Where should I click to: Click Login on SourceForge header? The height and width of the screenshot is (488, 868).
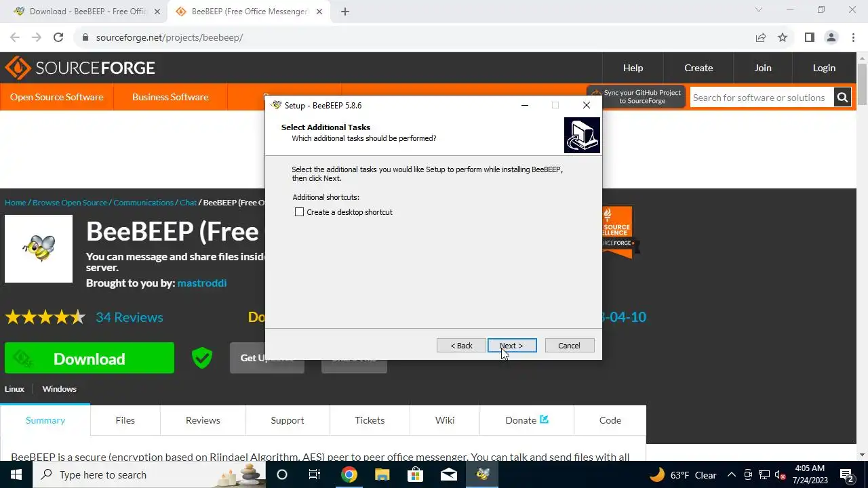824,68
